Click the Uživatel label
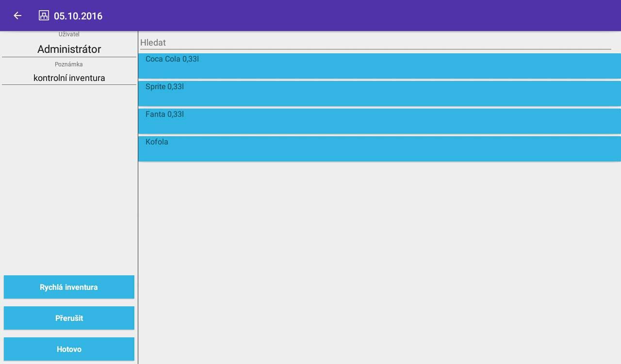This screenshot has width=621, height=364. (x=69, y=34)
